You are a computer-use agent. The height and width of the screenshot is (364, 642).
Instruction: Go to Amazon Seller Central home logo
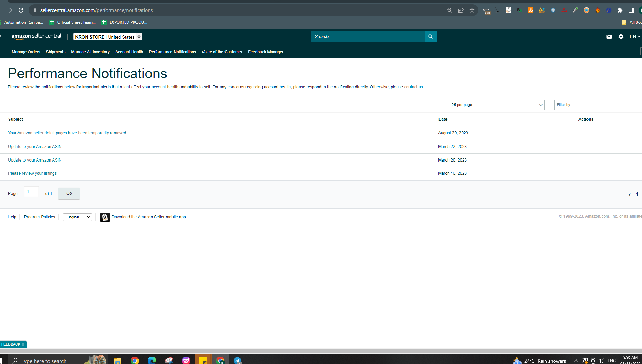[36, 36]
